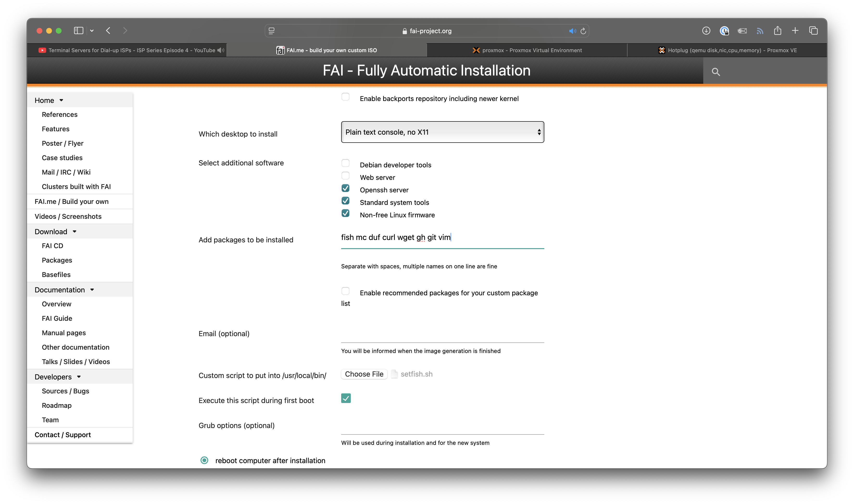Click the site search magnifier icon
Screen dimensions: 854x504
(x=716, y=72)
